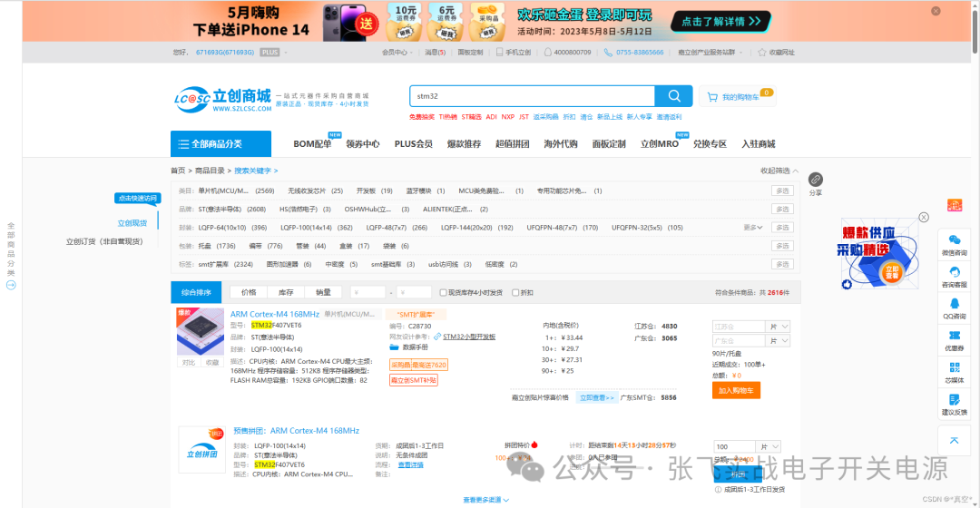Click the LCSC 立创商城 logo

coord(223,100)
